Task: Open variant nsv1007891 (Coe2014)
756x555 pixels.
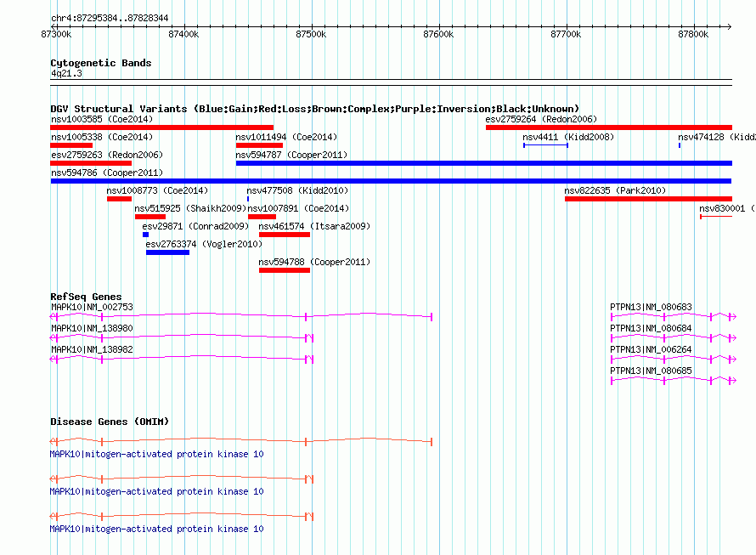Action: pyautogui.click(x=298, y=208)
